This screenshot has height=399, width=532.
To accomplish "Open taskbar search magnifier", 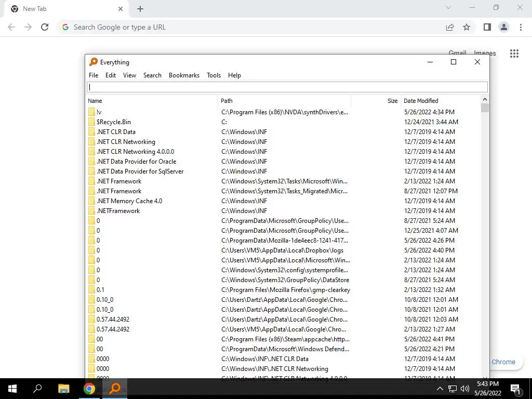I will [37, 389].
